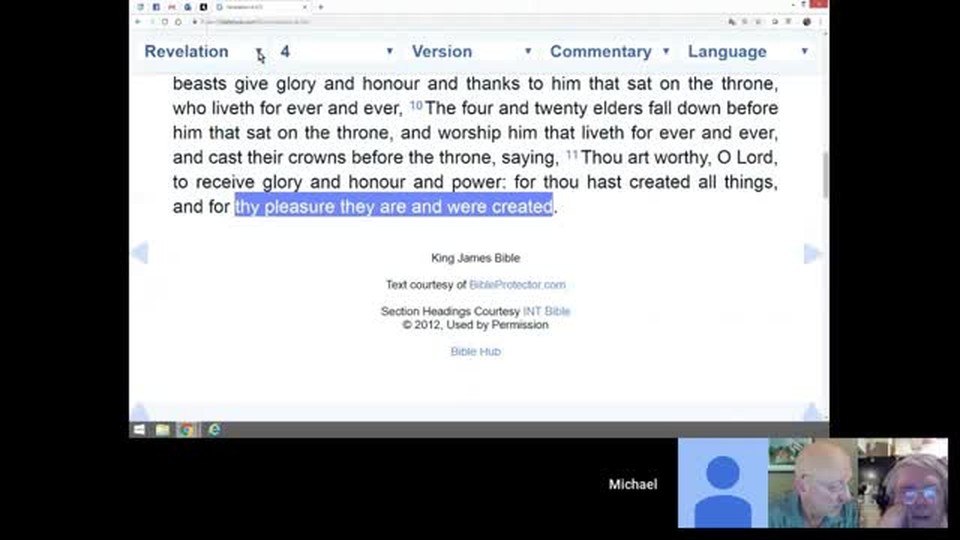Screen dimensions: 960x540
Task: Click the page's vertical scrollbar thumb
Action: click(825, 174)
